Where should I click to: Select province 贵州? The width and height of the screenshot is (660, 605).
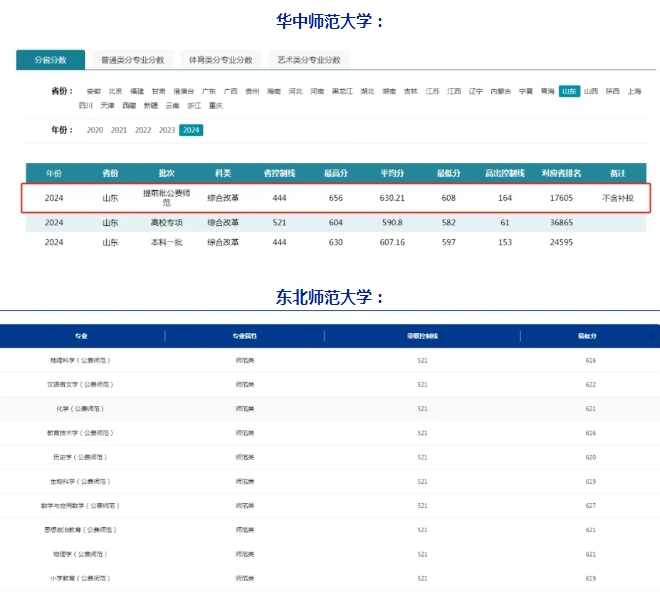[x=252, y=91]
